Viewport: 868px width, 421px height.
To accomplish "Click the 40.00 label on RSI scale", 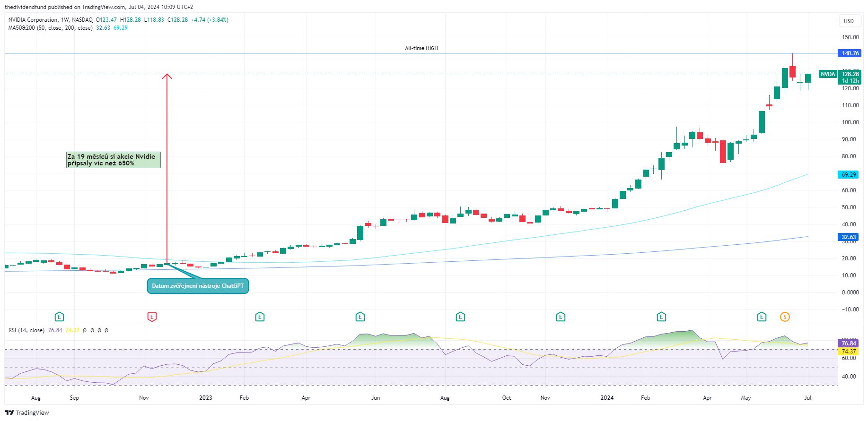I will 849,377.
